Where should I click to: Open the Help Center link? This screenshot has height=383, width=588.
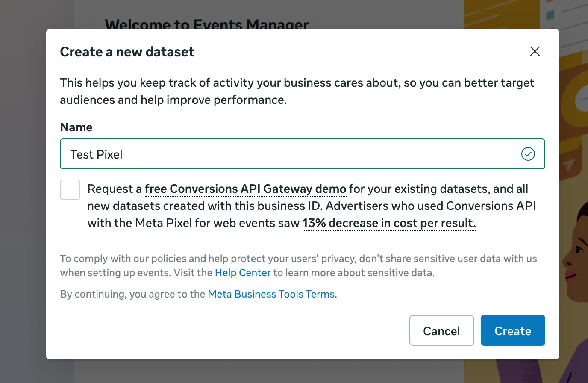point(243,273)
